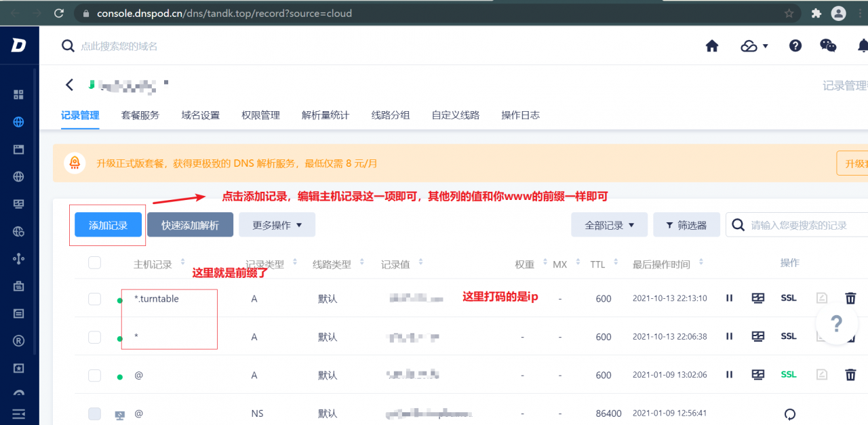The width and height of the screenshot is (868, 425).
Task: Open the help question mark bubble
Action: 837,324
